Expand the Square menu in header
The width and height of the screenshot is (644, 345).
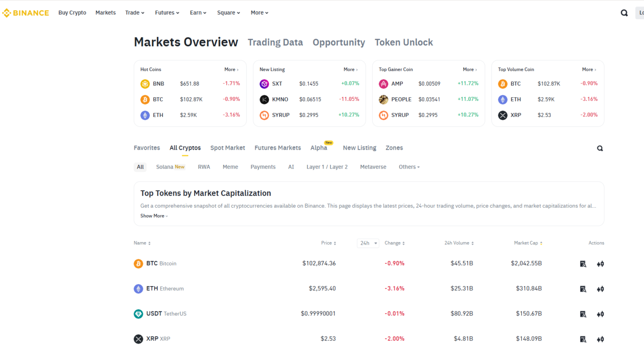(229, 13)
